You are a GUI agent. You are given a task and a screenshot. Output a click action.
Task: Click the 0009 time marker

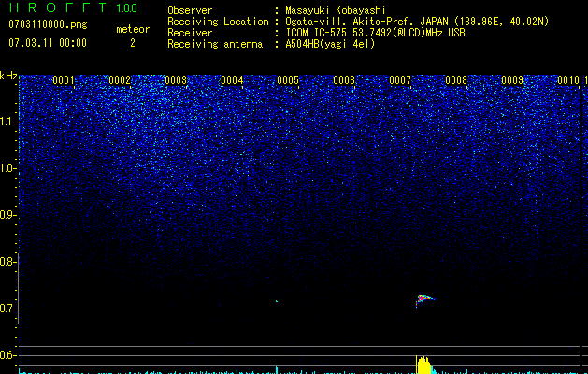click(x=512, y=80)
